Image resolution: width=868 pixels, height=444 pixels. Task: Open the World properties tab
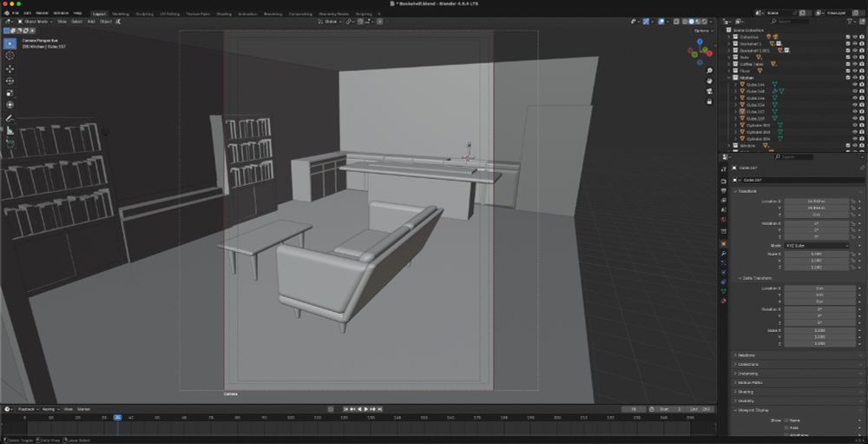tap(723, 219)
